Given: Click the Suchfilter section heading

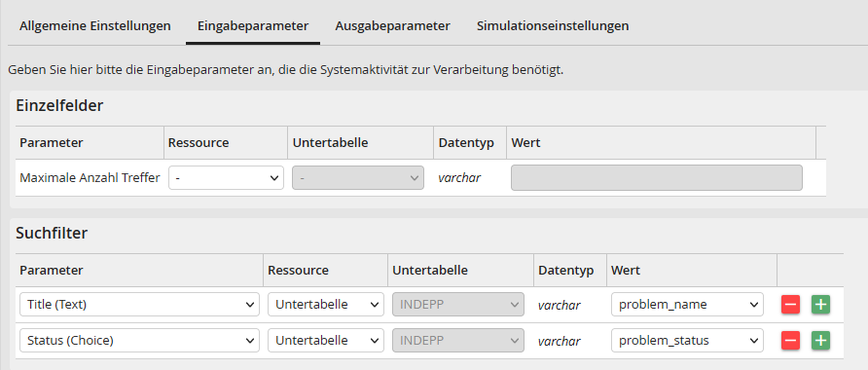Looking at the screenshot, I should coord(52,233).
